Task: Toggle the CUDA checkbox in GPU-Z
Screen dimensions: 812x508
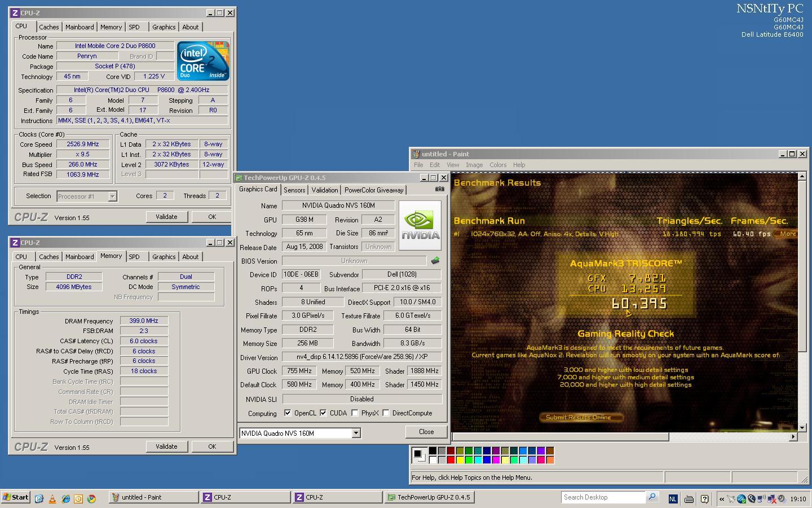Action: pos(323,413)
